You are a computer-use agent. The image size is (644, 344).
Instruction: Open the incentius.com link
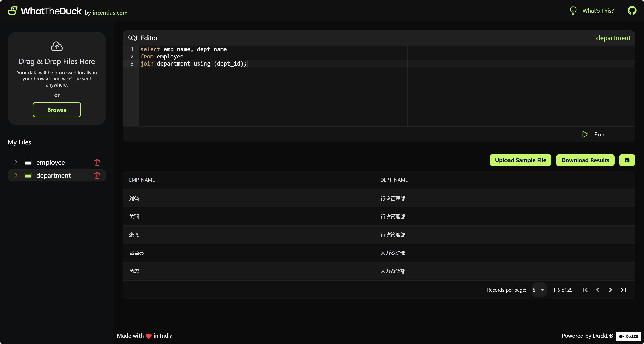click(110, 13)
